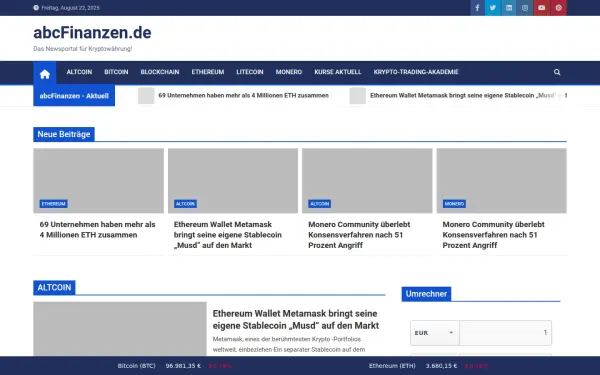Click the Umrechner widget heading
Image resolution: width=600 pixels, height=375 pixels.
(x=426, y=294)
